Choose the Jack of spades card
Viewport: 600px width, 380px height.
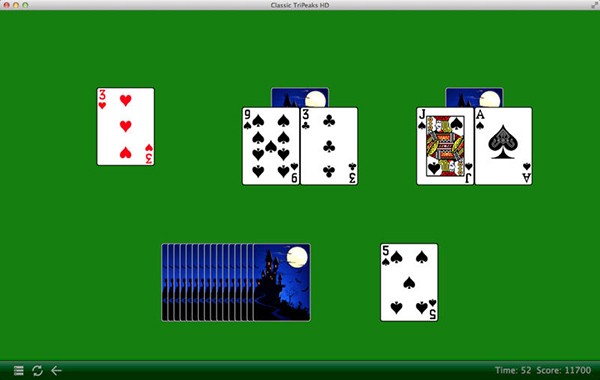click(445, 146)
